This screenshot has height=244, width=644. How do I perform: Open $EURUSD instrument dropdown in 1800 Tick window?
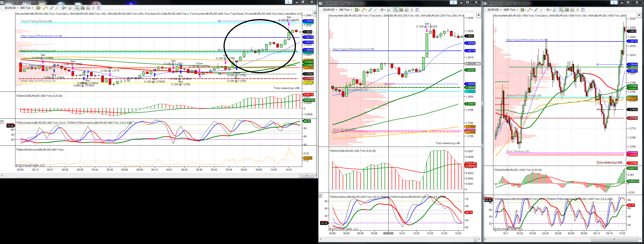click(x=495, y=10)
